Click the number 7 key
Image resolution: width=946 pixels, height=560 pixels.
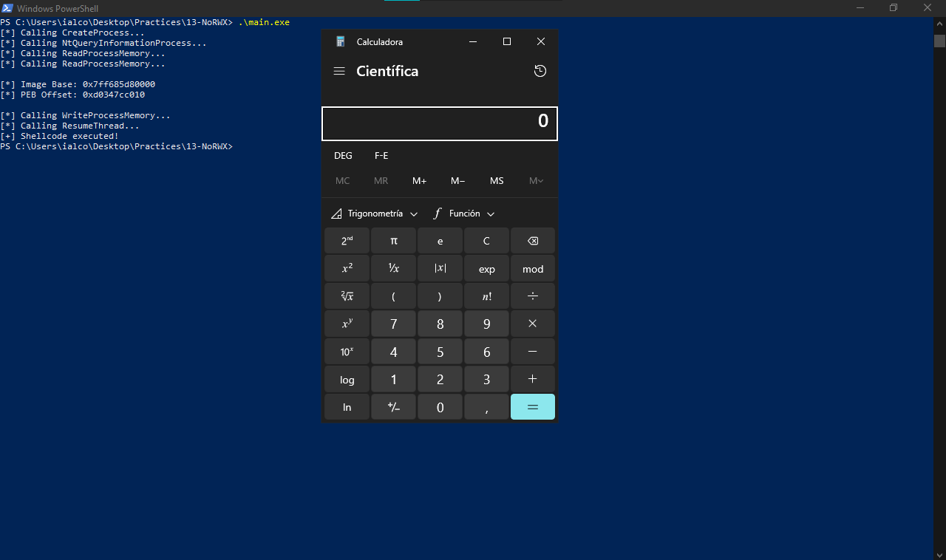393,324
